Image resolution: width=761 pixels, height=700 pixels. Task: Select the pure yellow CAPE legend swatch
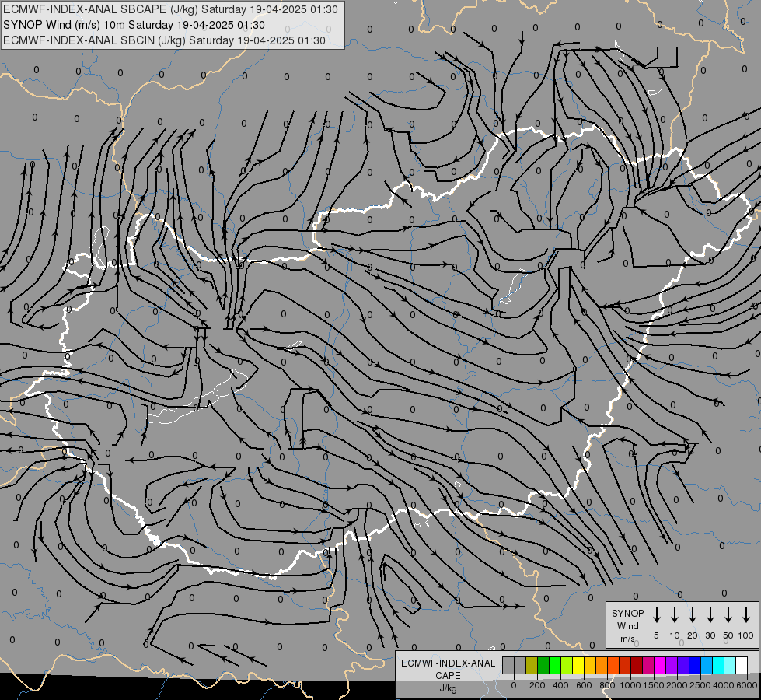point(578,665)
